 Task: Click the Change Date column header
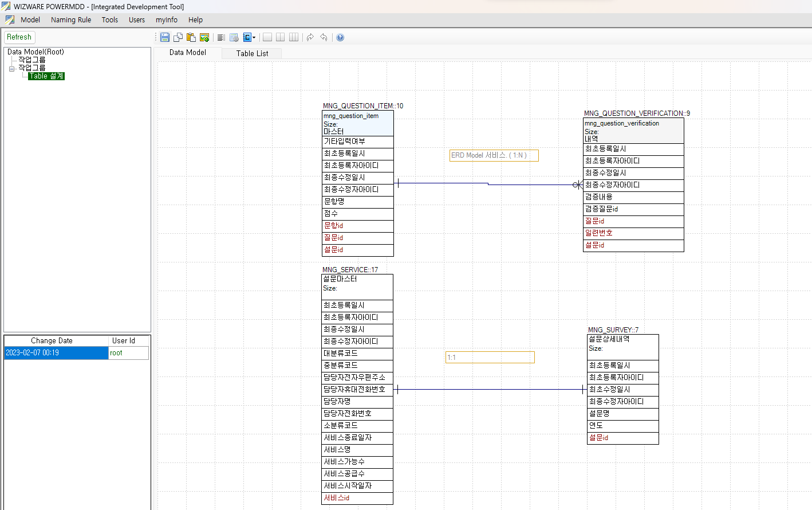coord(56,340)
